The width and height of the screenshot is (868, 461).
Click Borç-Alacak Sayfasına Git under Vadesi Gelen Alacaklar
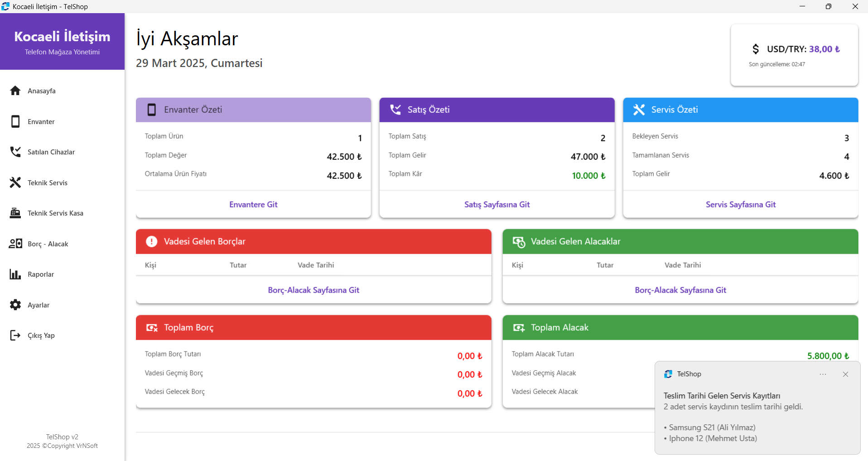(681, 290)
